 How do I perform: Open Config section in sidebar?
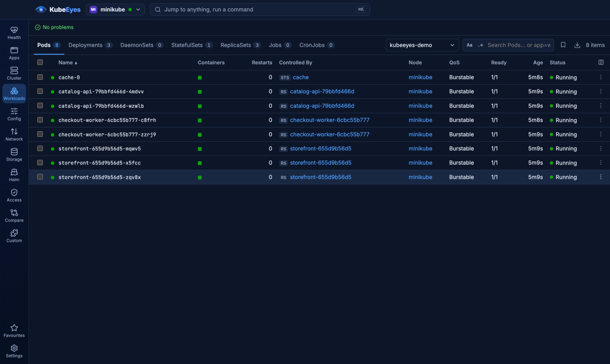[x=14, y=114]
